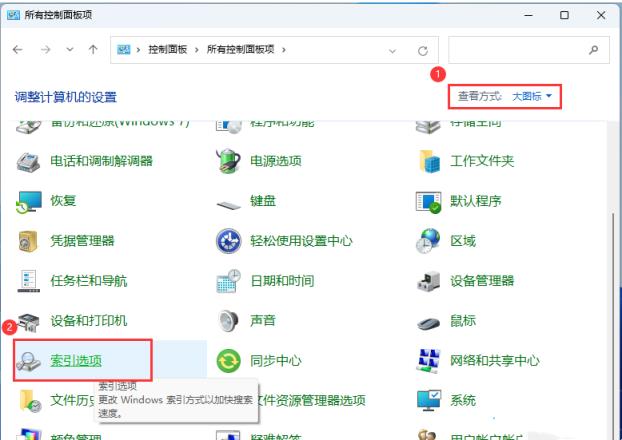Viewport: 622px width, 440px height.
Task: Click the refresh button in address bar
Action: point(423,50)
